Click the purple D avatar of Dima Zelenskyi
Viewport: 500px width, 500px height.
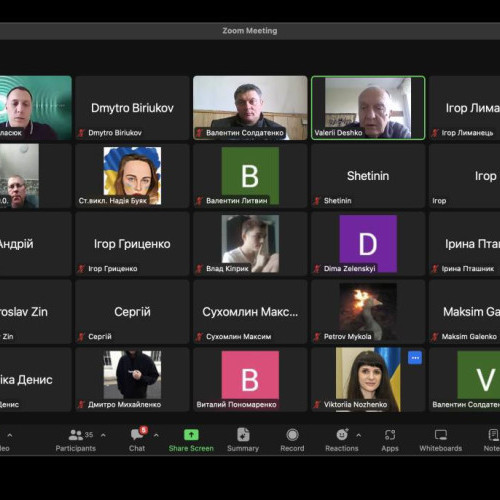(368, 244)
